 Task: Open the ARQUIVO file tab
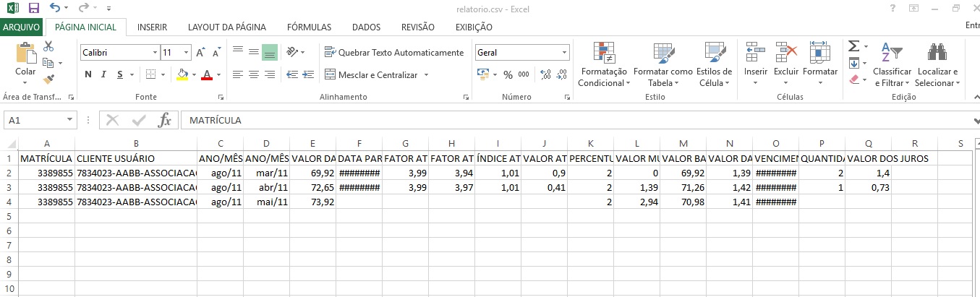tap(22, 27)
